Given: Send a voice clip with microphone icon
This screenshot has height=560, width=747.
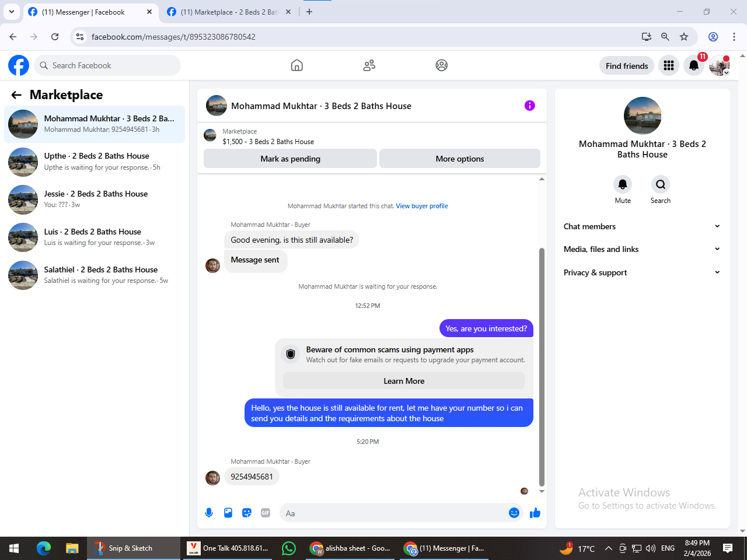Looking at the screenshot, I should click(x=209, y=513).
